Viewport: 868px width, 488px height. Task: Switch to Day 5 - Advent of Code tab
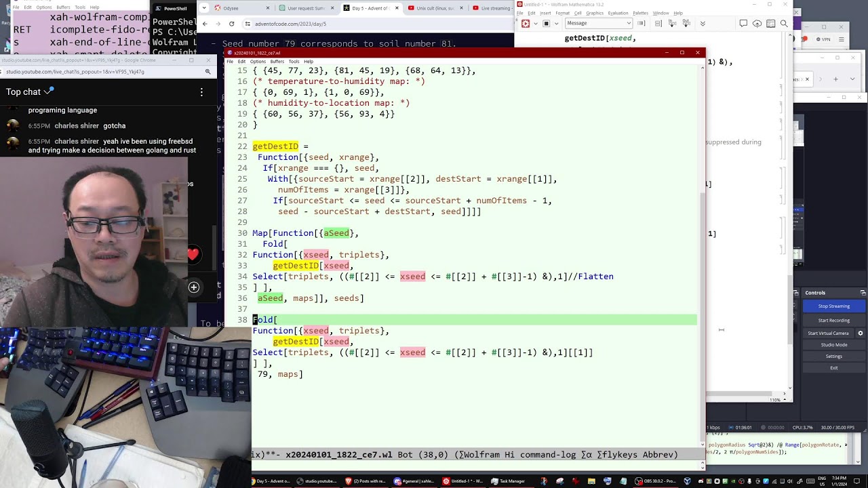[x=370, y=8]
